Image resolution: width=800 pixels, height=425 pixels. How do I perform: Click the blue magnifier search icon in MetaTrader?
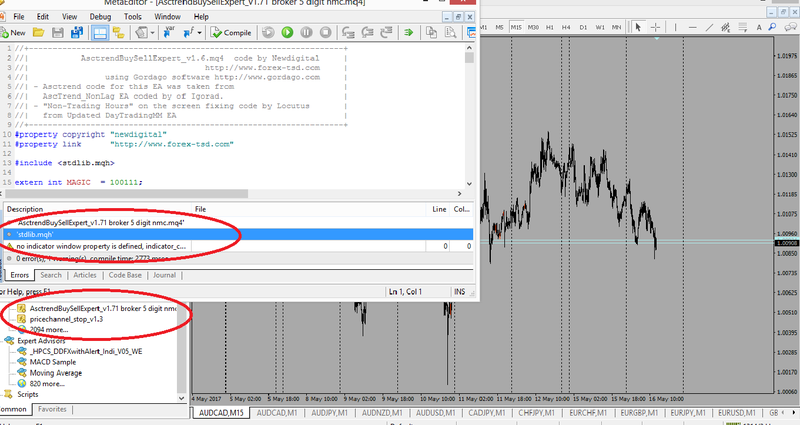(x=772, y=27)
